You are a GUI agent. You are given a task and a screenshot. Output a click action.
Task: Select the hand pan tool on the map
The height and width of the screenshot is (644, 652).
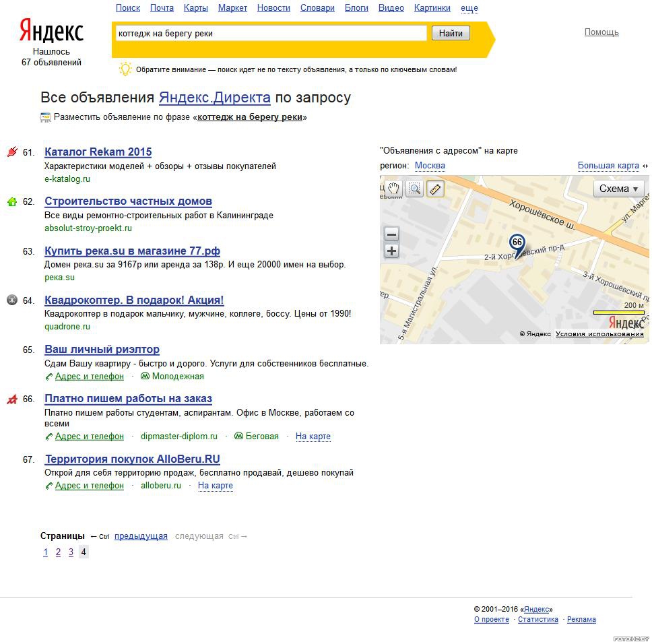393,189
